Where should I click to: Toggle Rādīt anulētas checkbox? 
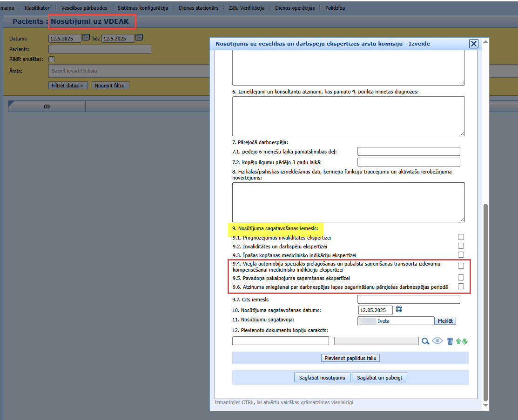click(x=52, y=60)
